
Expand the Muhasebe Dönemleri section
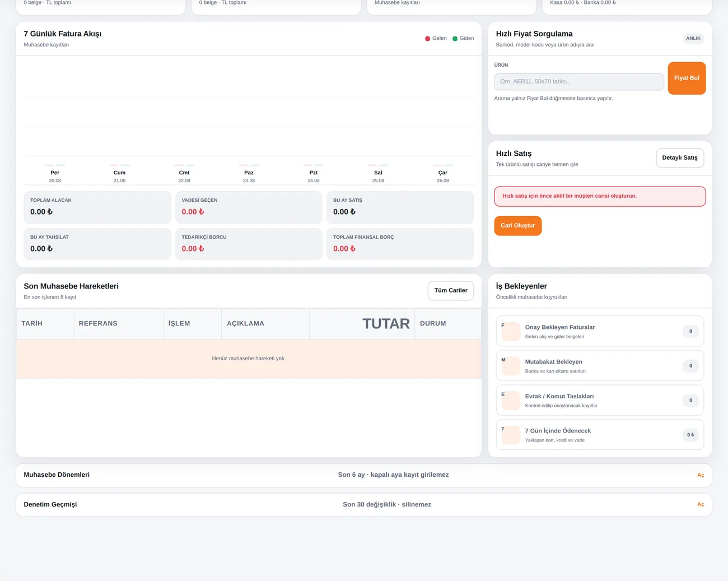click(x=364, y=475)
